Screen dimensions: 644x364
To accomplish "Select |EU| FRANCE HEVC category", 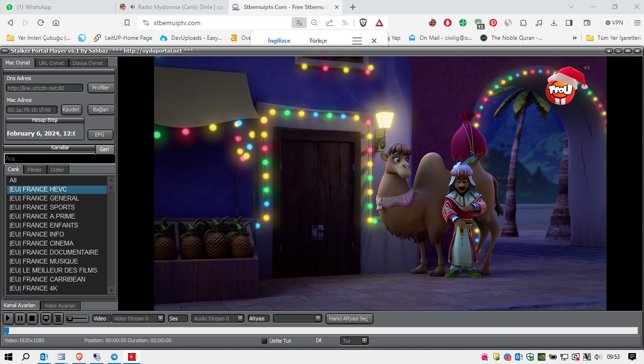I will [x=56, y=189].
